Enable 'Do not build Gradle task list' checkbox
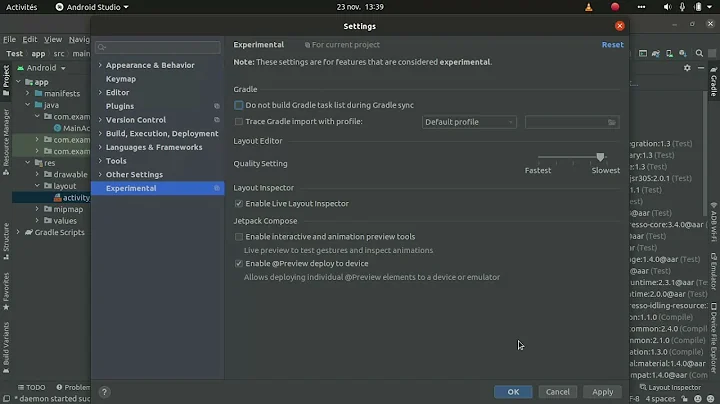The width and height of the screenshot is (720, 404). coord(239,105)
